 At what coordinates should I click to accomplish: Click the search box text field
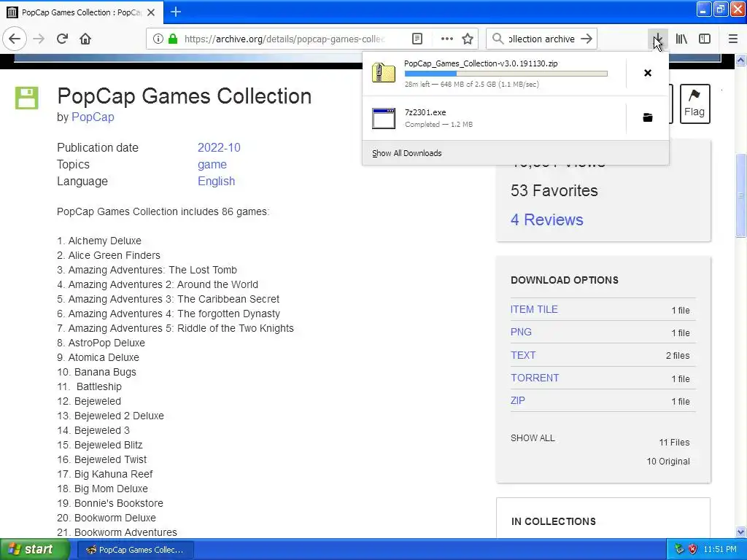[x=542, y=39]
